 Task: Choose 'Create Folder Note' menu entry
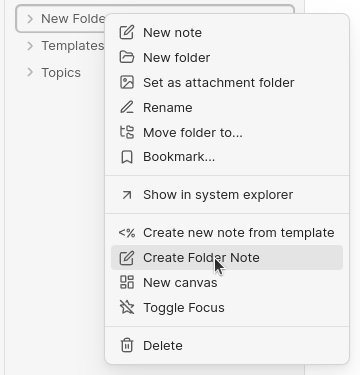coord(227,258)
